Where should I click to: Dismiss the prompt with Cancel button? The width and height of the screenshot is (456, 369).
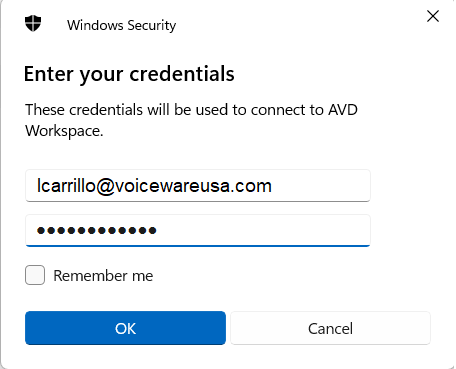pos(330,328)
